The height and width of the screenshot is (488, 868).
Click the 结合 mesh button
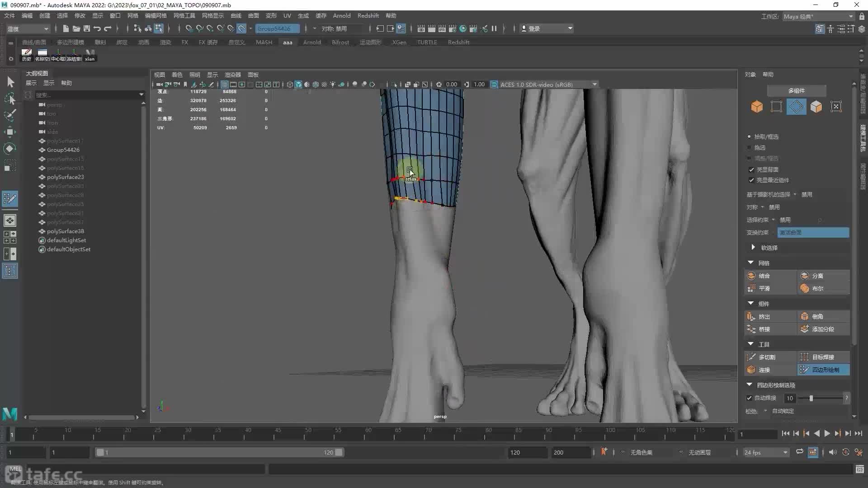pos(770,276)
